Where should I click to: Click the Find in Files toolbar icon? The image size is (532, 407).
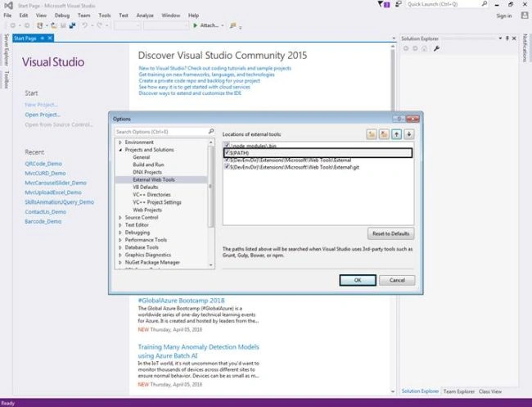[x=232, y=25]
